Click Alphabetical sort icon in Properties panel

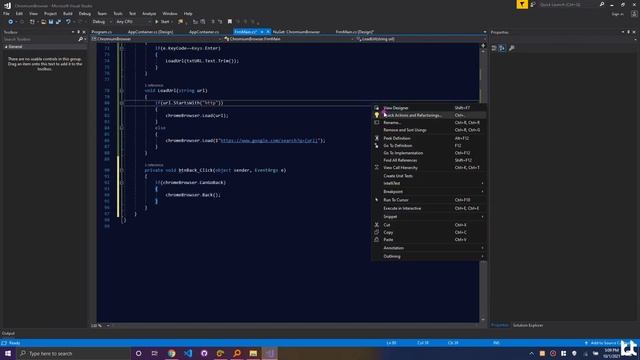click(x=502, y=48)
